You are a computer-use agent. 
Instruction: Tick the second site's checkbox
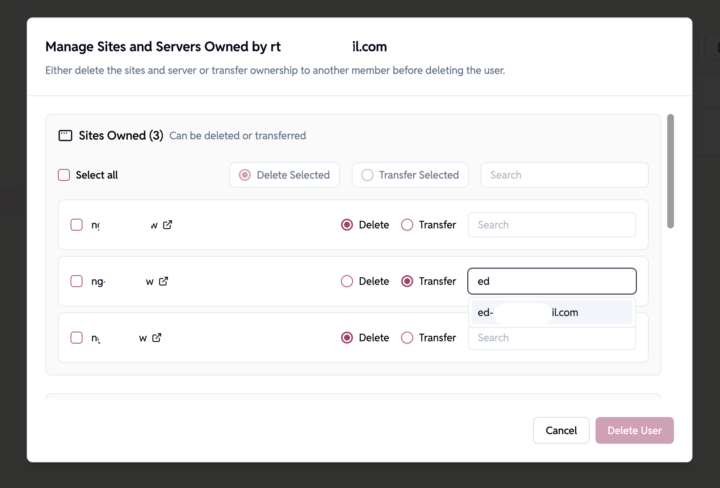point(77,281)
